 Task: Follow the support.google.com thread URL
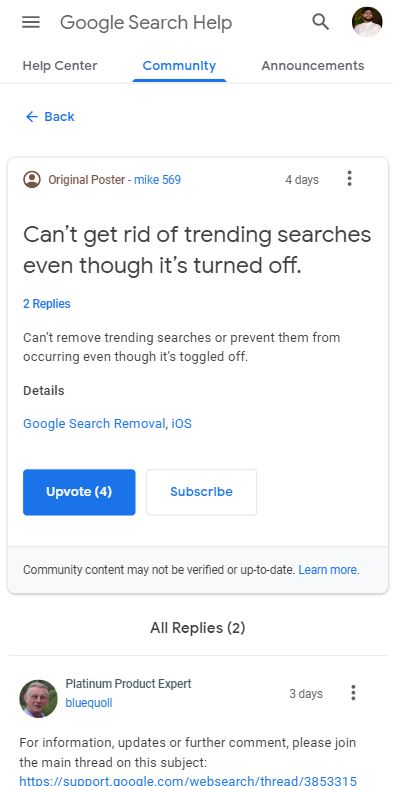pos(188,780)
